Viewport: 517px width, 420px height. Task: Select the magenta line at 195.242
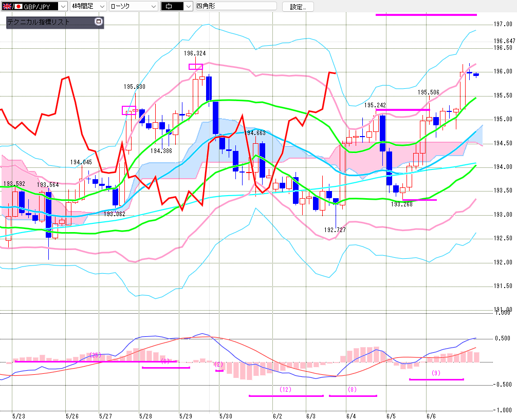402,110
